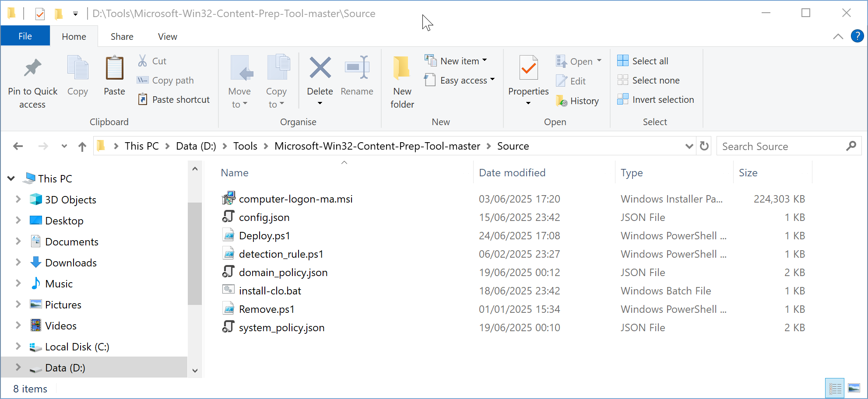Navigate to Tools in the breadcrumb bar
This screenshot has height=399, width=868.
(245, 146)
